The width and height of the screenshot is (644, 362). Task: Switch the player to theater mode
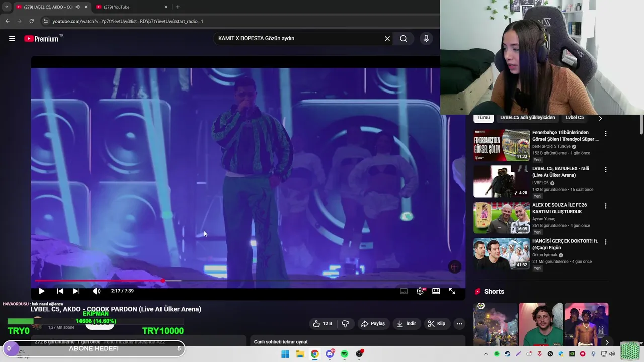[436, 291]
